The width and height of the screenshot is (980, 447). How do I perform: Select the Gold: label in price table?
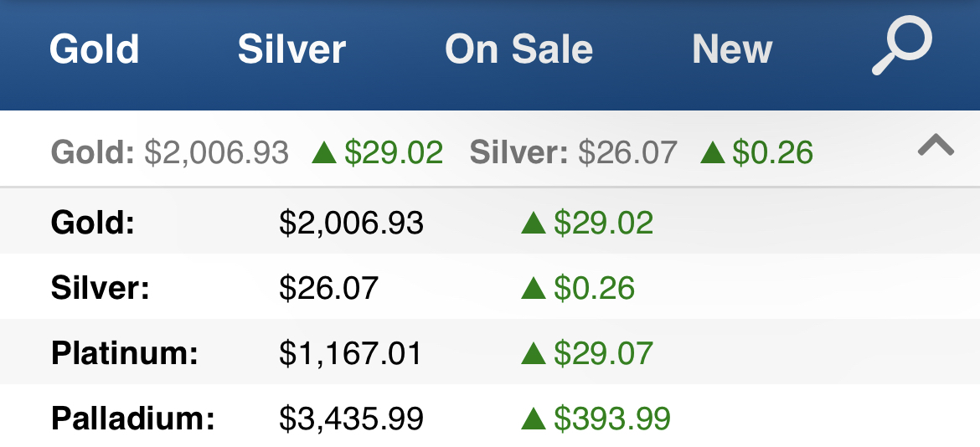[93, 223]
